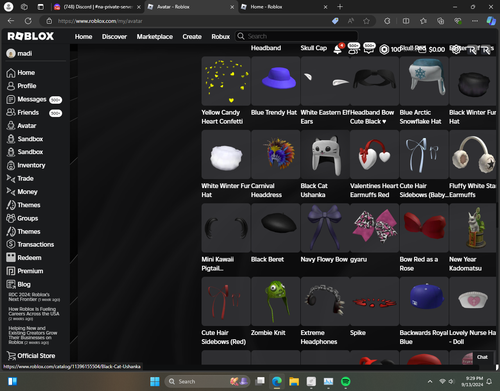This screenshot has height=391, width=500.
Task: Open Redeem in the sidebar
Action: coord(24,258)
